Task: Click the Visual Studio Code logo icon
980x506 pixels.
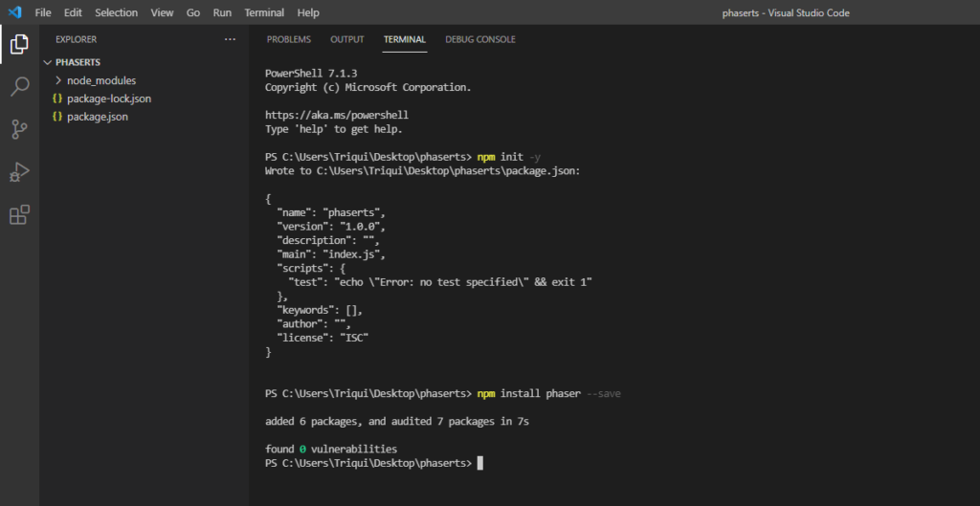Action: 15,11
